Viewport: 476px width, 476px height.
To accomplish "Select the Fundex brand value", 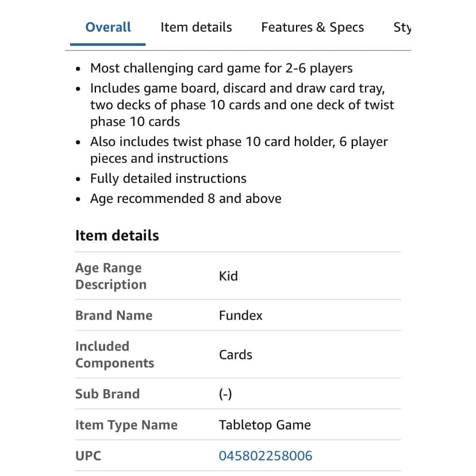I will (x=240, y=316).
